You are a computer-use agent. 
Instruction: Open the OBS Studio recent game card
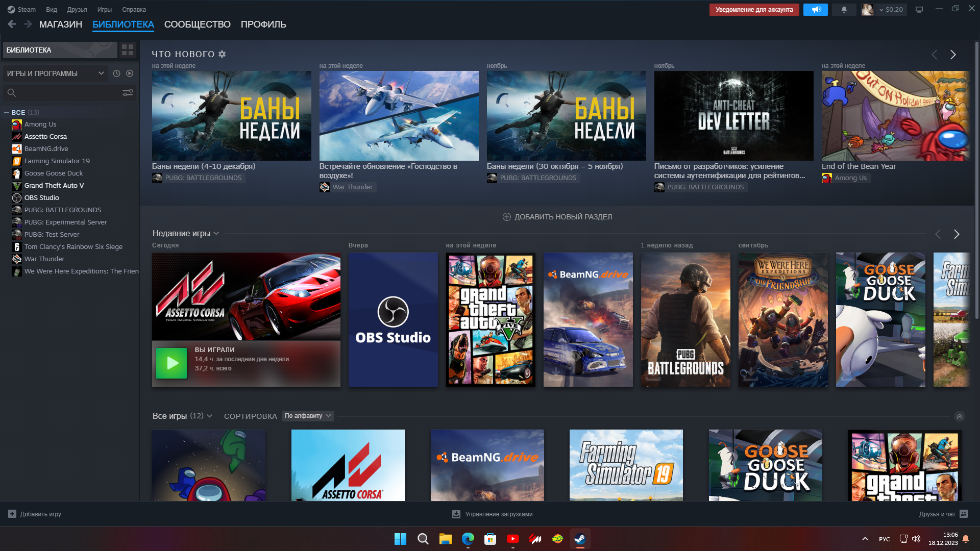393,319
